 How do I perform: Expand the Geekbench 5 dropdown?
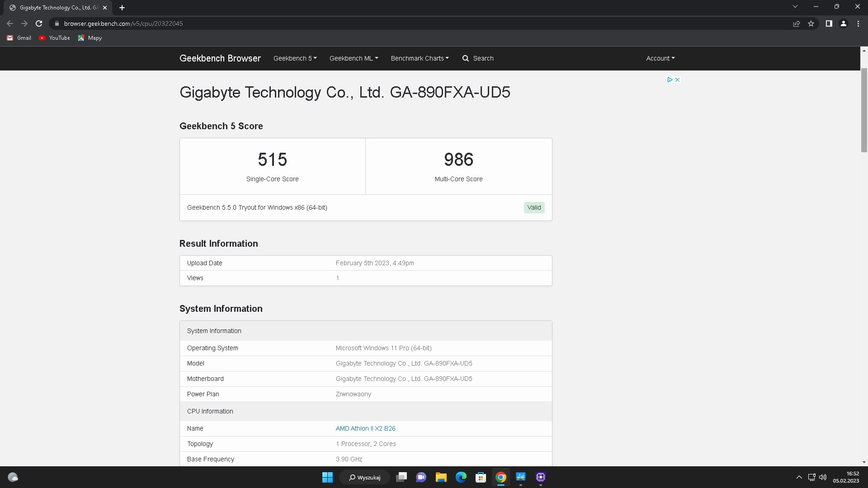click(x=295, y=58)
